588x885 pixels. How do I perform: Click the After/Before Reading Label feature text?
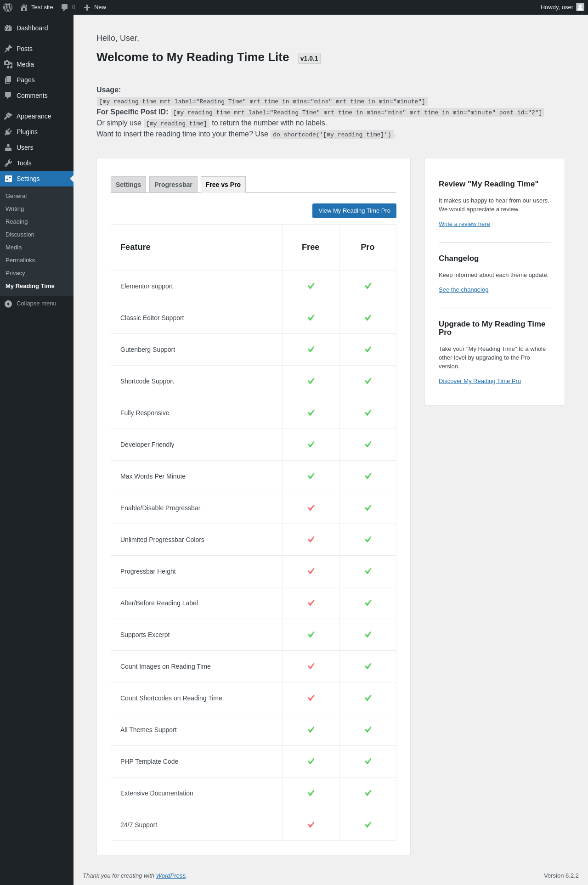159,603
